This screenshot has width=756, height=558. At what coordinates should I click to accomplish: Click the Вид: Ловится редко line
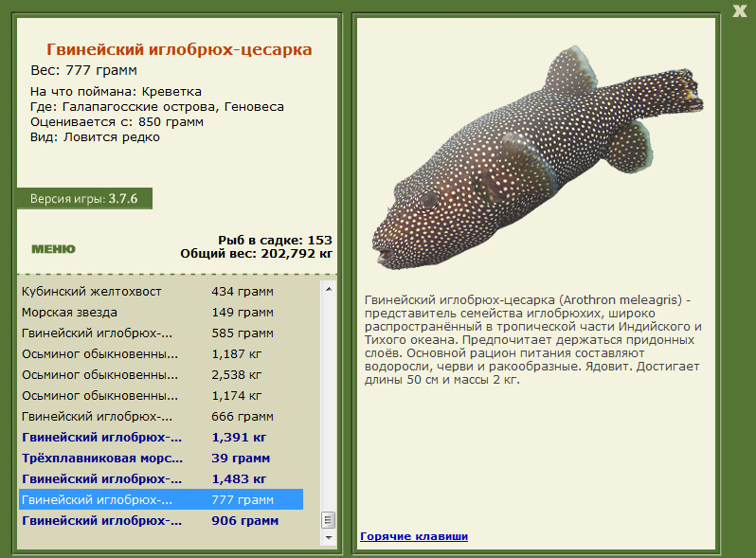tap(95, 137)
